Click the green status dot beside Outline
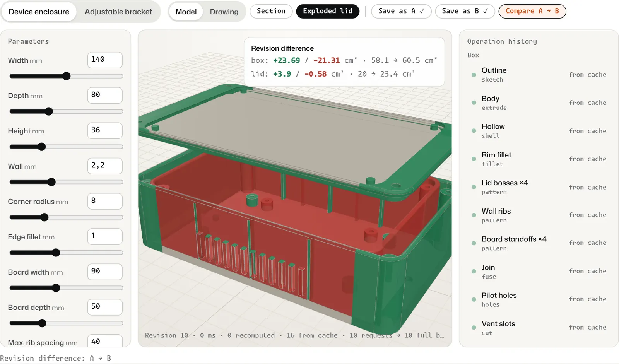The width and height of the screenshot is (619, 364). tap(474, 75)
